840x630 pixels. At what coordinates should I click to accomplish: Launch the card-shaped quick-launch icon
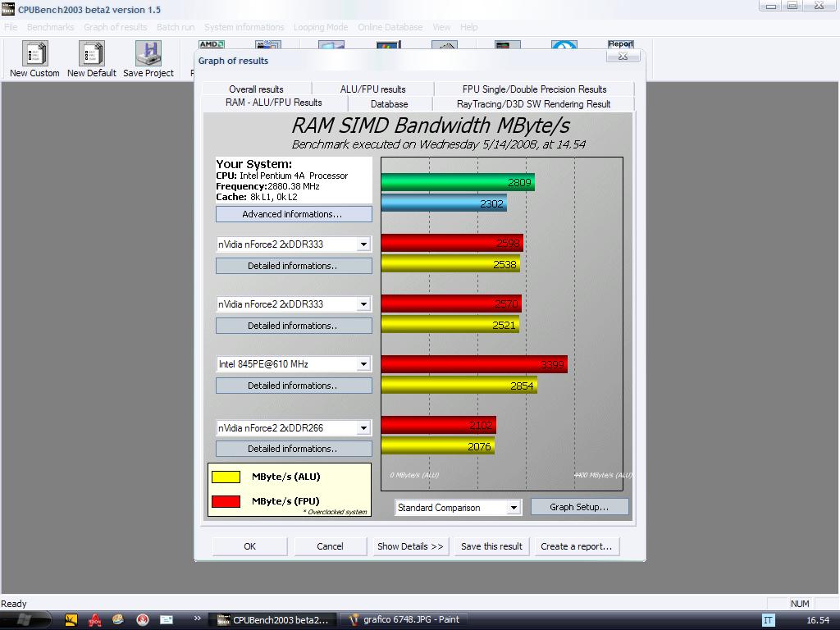167,620
